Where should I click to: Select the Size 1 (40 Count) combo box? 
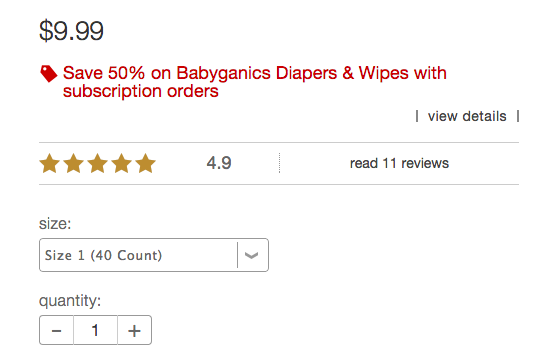[154, 255]
